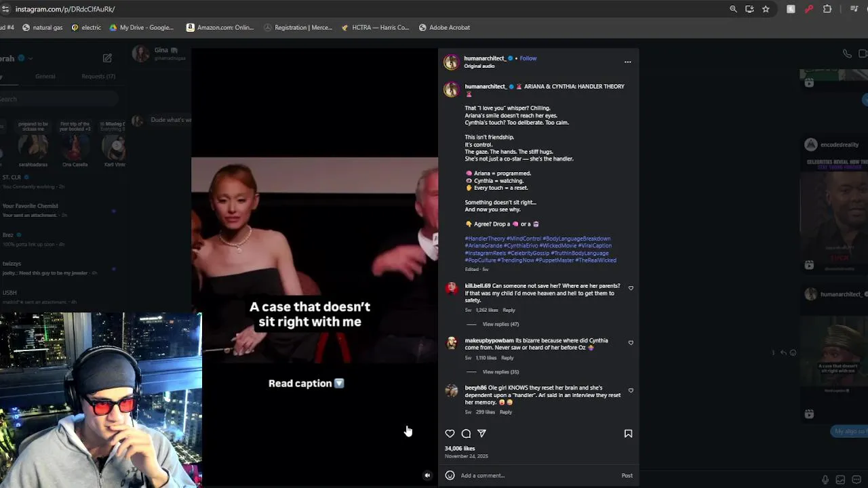The height and width of the screenshot is (488, 868).
Task: Click the microphone icon in message bar
Action: coord(825,480)
